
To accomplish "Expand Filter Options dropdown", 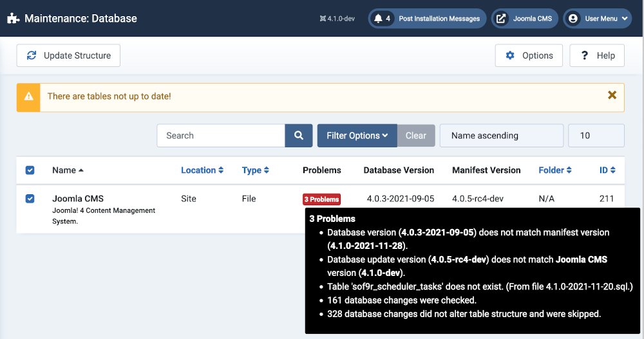I will coord(357,136).
